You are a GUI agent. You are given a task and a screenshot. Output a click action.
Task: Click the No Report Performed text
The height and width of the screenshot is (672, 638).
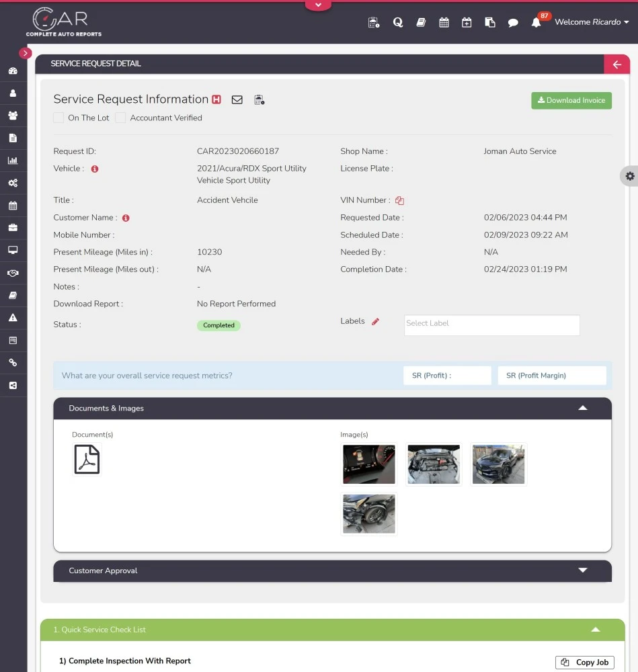click(x=236, y=304)
